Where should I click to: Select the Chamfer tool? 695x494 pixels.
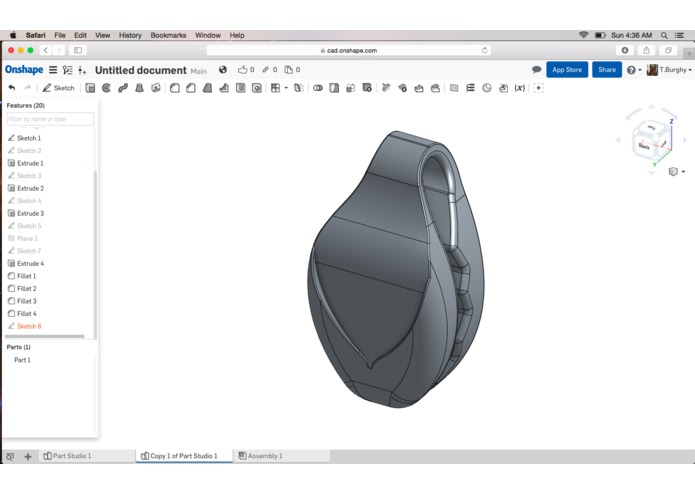tap(191, 88)
